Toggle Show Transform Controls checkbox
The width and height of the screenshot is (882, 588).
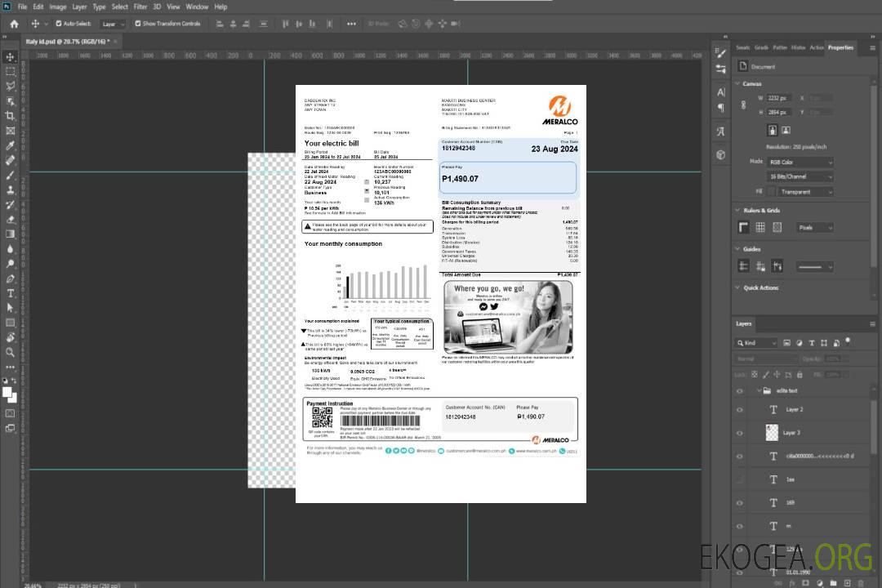tap(138, 24)
